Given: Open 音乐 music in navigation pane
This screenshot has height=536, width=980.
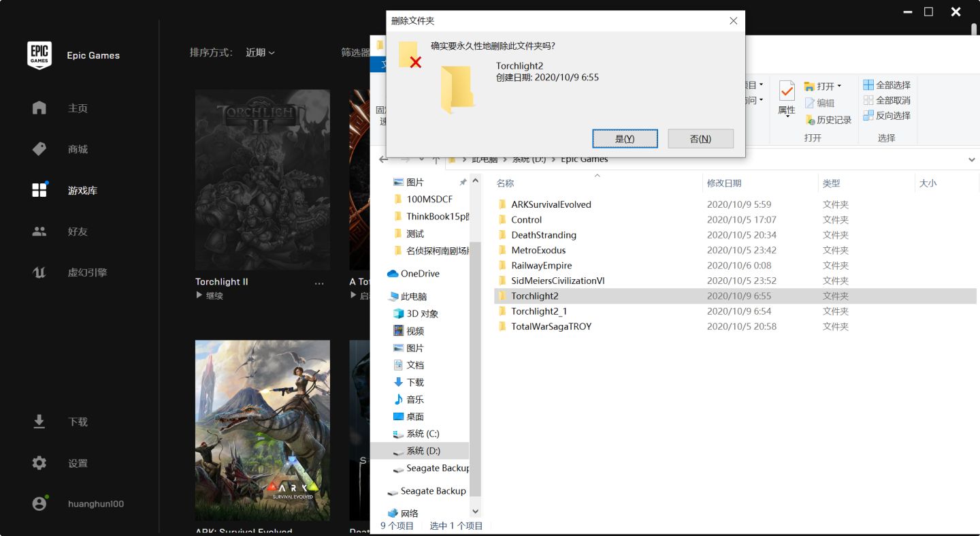Looking at the screenshot, I should pos(415,400).
